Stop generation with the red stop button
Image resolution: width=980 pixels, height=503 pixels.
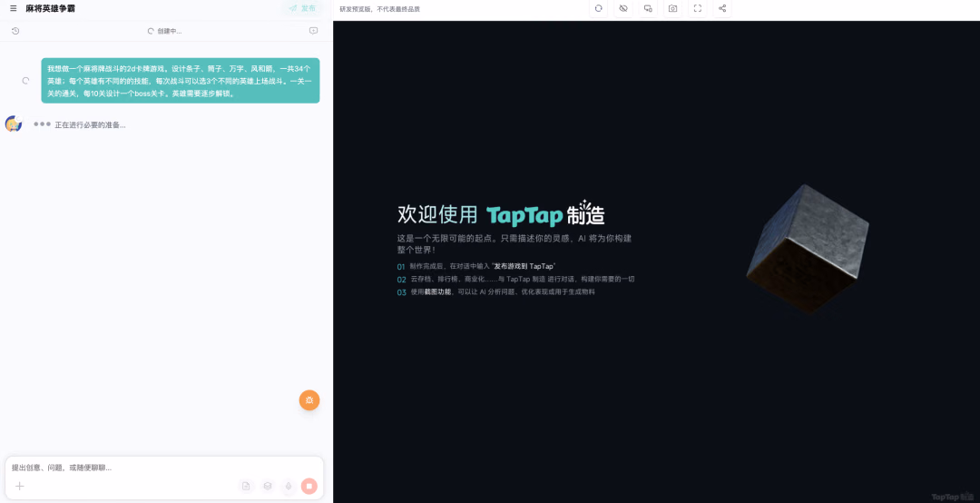click(x=309, y=486)
